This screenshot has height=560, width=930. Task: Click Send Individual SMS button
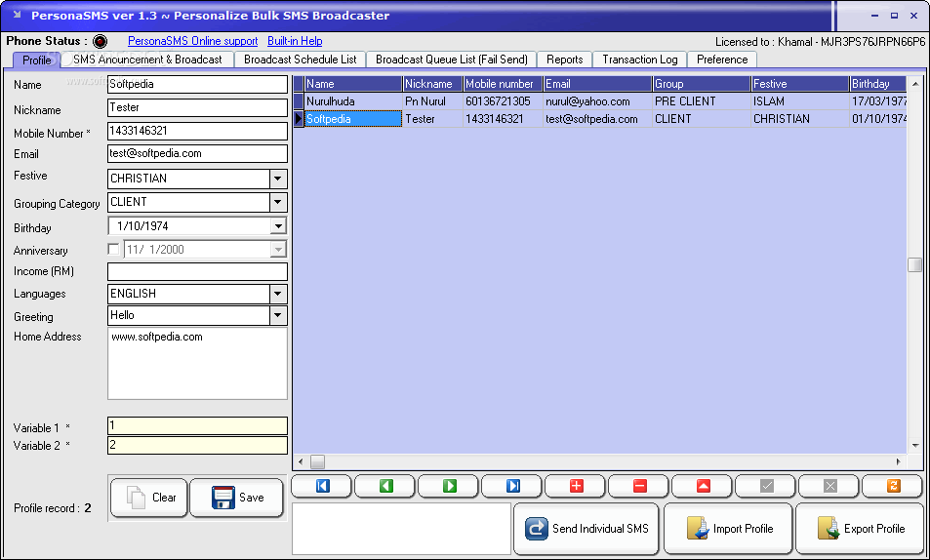click(586, 529)
